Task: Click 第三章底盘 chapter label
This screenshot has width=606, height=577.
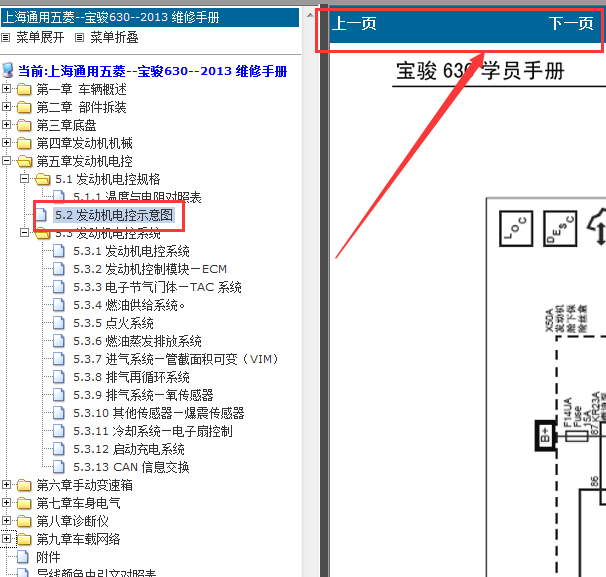Action: coord(66,125)
